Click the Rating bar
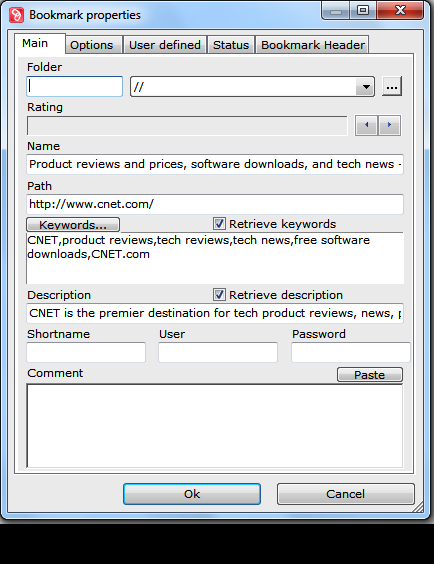 point(187,126)
